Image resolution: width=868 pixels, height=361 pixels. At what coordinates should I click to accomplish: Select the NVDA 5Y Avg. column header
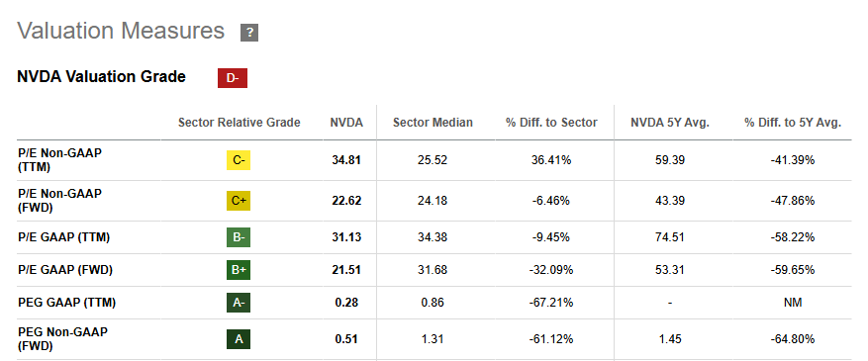coord(670,123)
